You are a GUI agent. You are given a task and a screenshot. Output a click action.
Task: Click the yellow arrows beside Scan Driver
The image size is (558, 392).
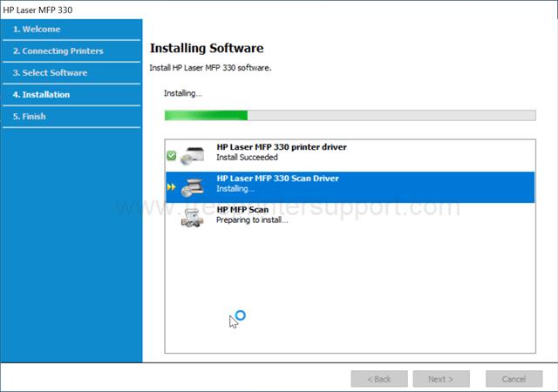point(171,186)
